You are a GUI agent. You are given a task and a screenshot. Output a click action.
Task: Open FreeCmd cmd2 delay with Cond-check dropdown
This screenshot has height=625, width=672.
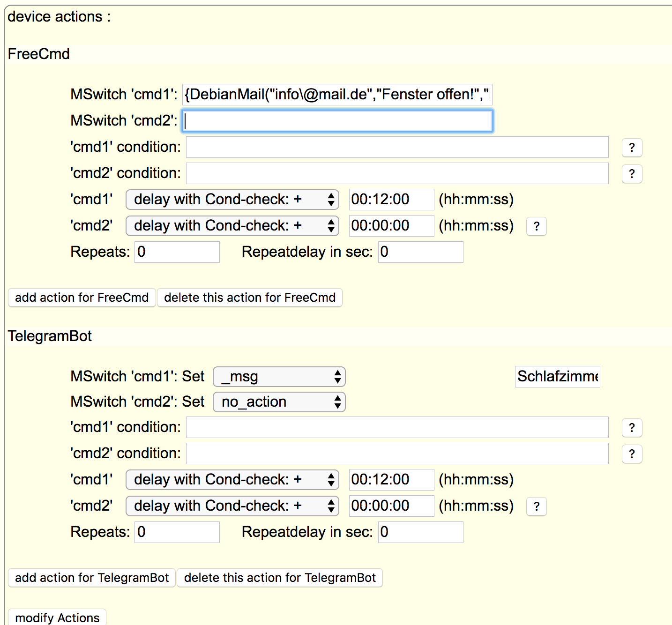(x=232, y=226)
